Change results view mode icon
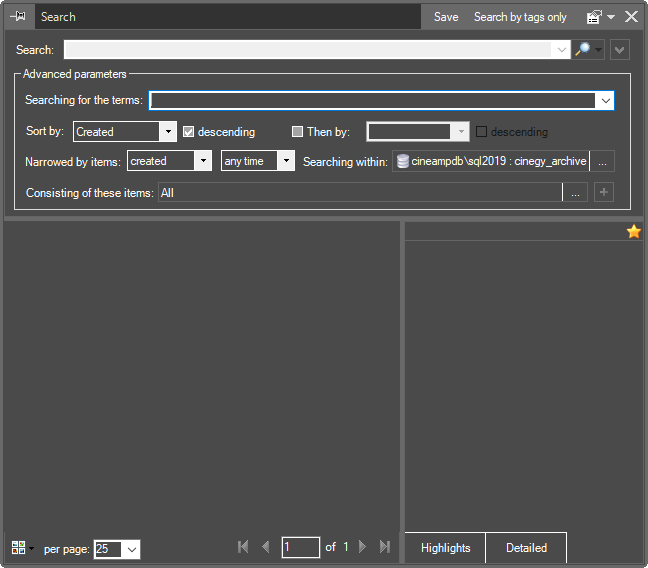Viewport: 648px width, 568px height. (x=19, y=548)
